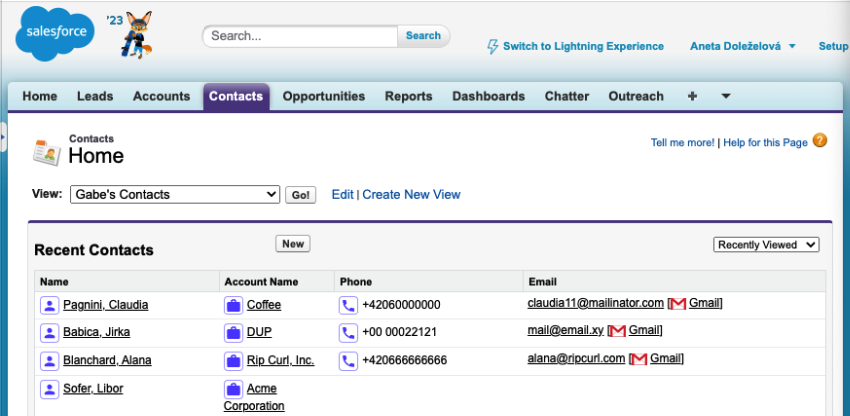850x416 pixels.
Task: Open the Coffee account link
Action: 264,305
